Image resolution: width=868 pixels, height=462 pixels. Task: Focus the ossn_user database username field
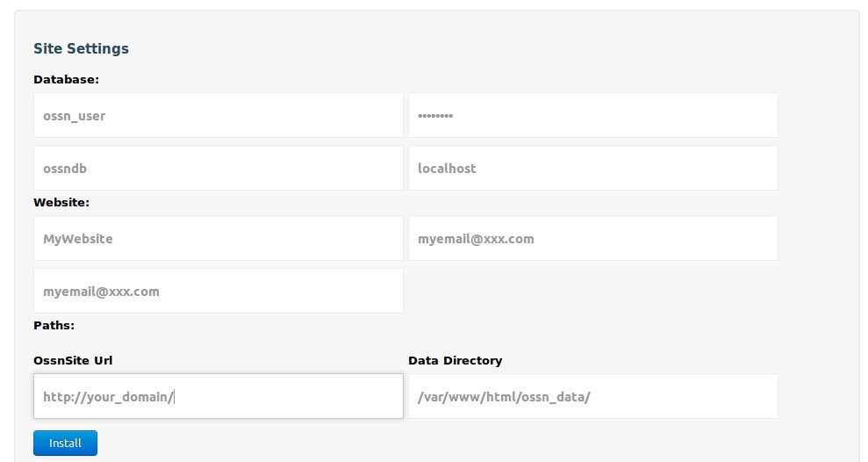pyautogui.click(x=219, y=115)
